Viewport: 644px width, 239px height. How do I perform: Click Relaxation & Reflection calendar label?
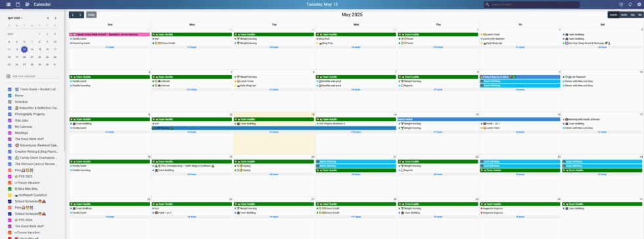point(37,108)
